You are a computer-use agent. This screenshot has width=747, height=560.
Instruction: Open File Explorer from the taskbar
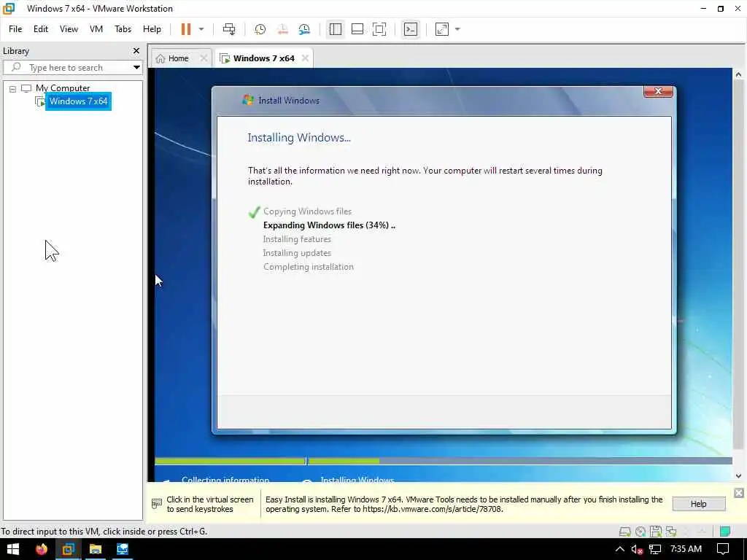[x=96, y=549]
